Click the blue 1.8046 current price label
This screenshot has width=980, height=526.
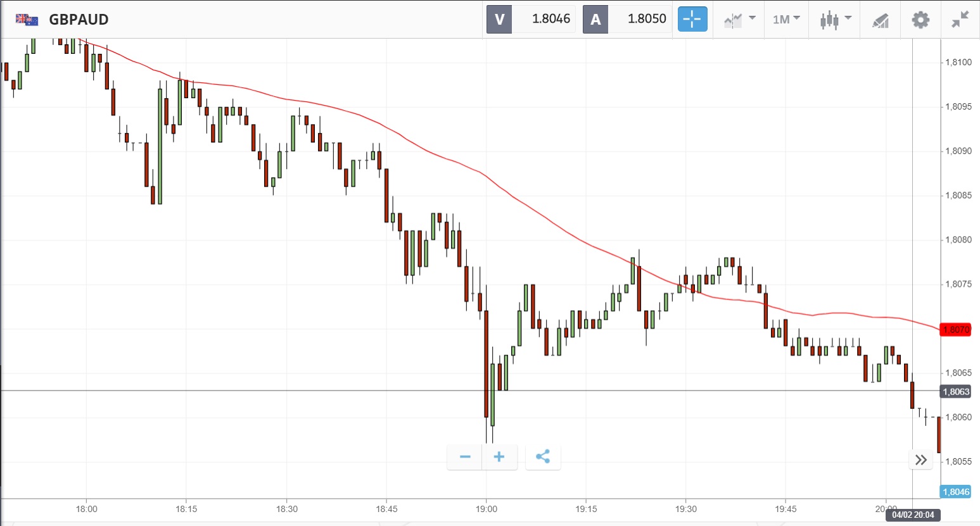coord(956,492)
